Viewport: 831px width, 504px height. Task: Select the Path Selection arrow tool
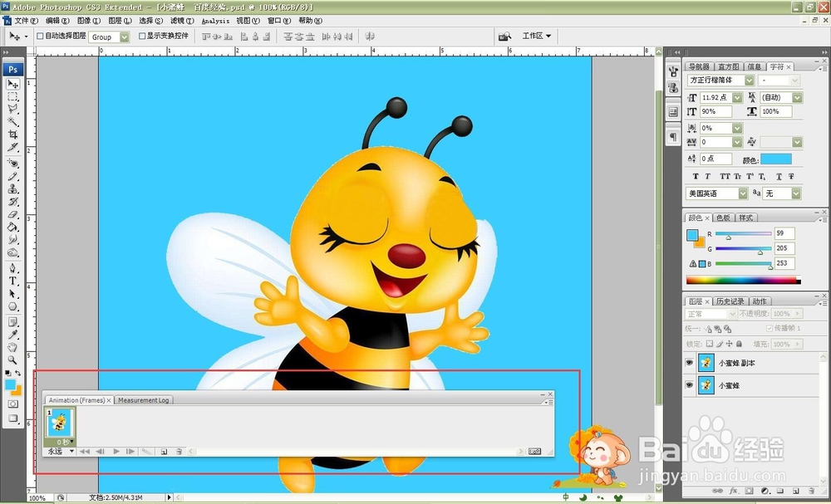pos(12,294)
